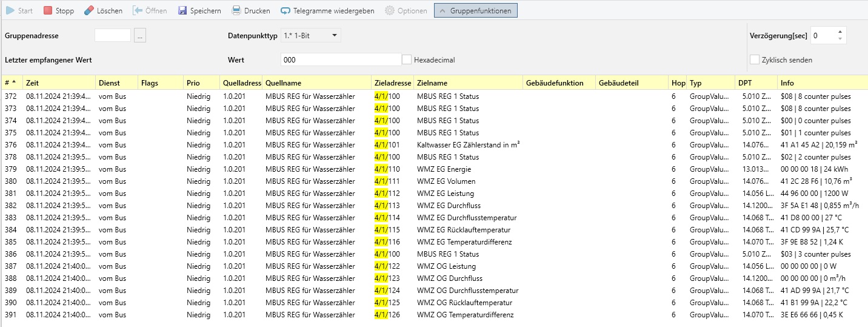Viewport: 868px width, 327px height.
Task: Click the Öffnen toolbar button
Action: pos(149,11)
